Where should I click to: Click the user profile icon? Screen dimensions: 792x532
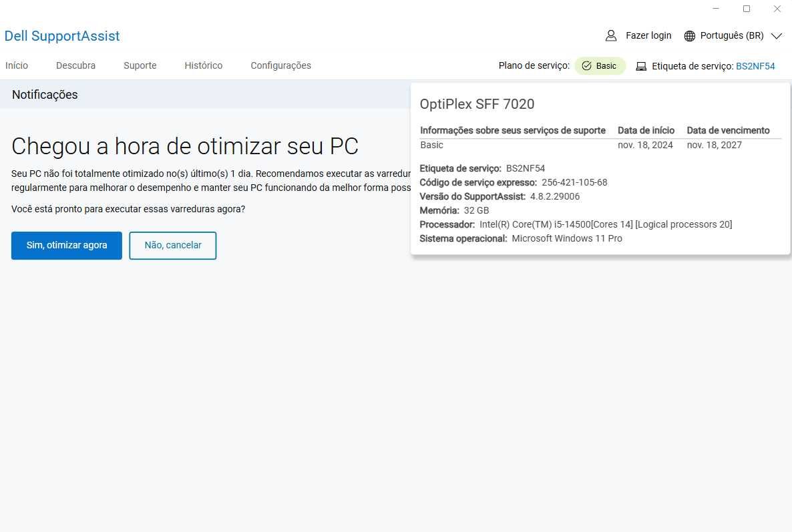(610, 35)
